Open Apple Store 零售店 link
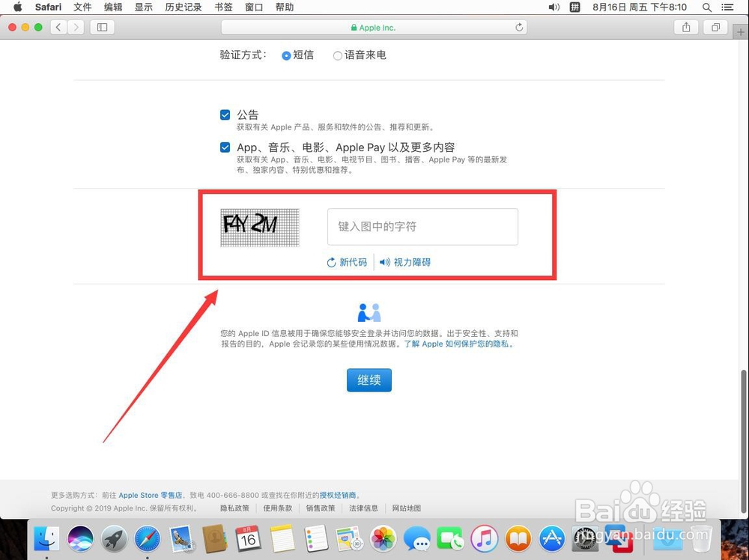The width and height of the screenshot is (749, 560). pos(150,495)
